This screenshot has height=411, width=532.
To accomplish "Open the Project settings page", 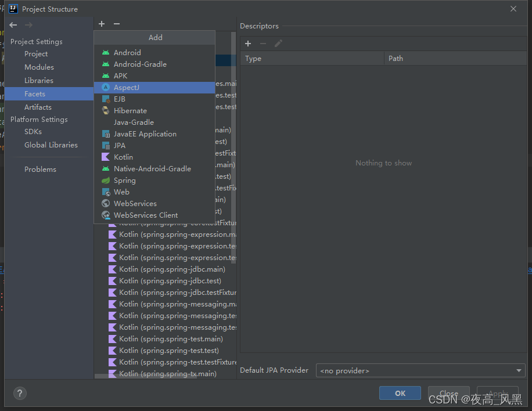I will pos(49,54).
